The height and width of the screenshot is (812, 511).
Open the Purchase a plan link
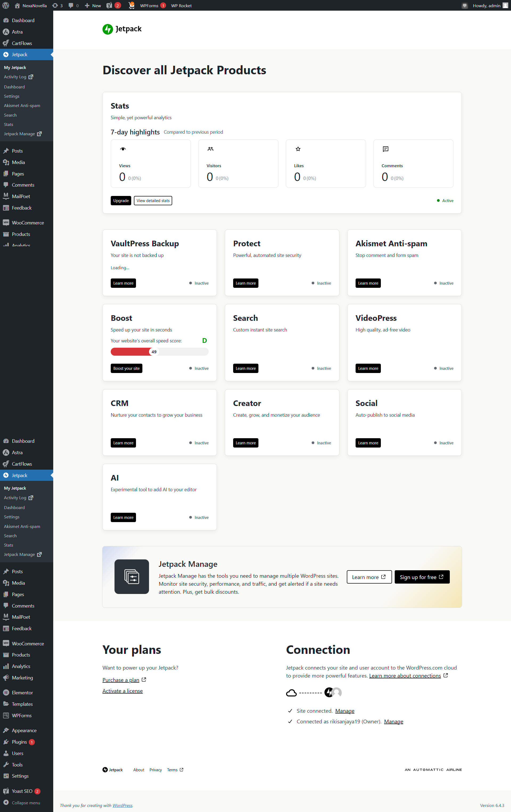[x=121, y=680]
